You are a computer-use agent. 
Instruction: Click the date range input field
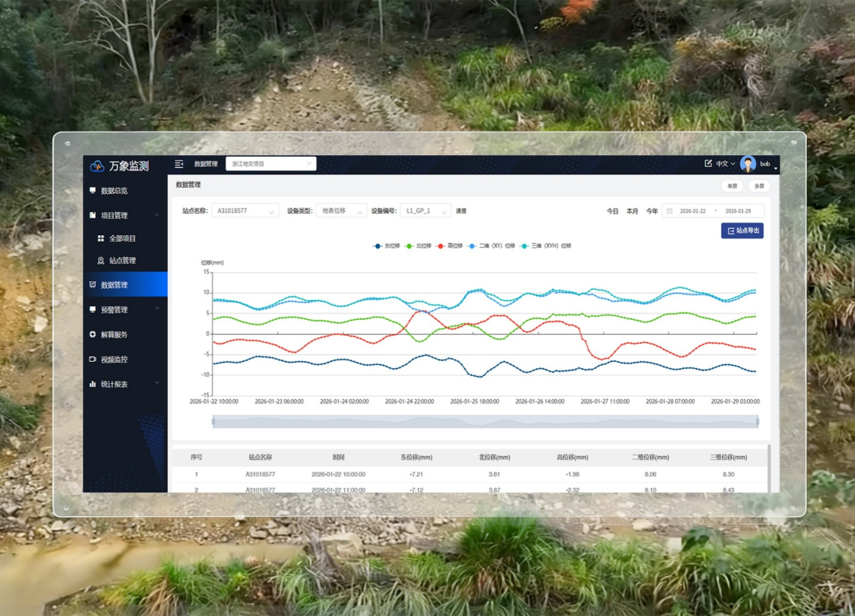(x=713, y=211)
